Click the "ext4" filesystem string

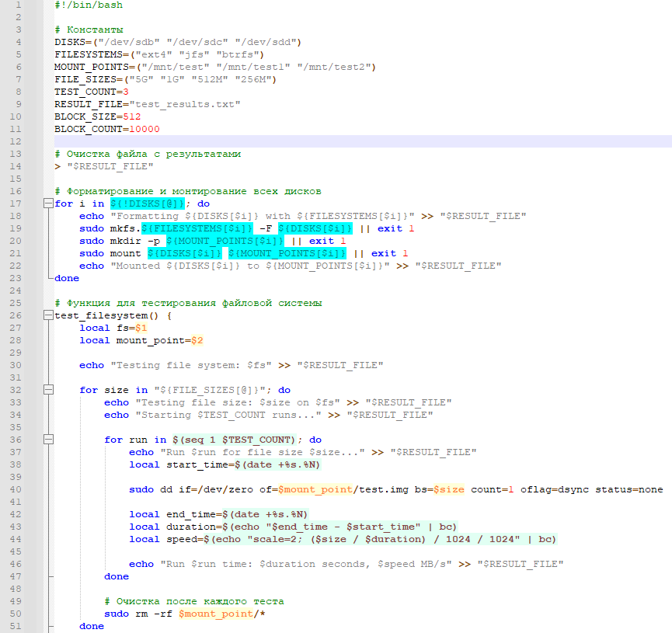coord(154,54)
